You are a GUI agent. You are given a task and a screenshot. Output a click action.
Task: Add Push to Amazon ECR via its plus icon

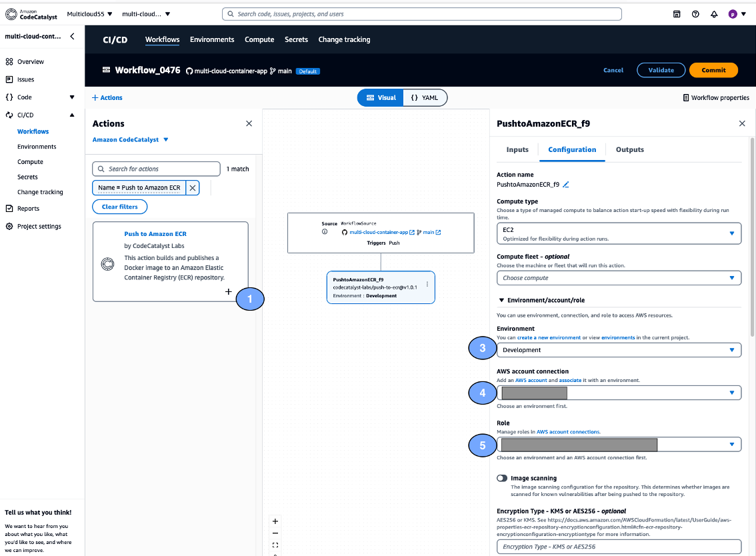coord(228,291)
